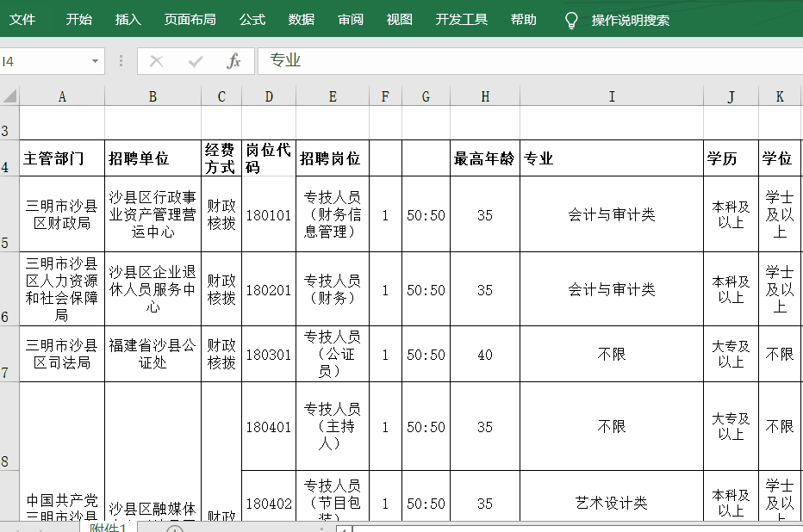Select row 5 header
The image size is (803, 532).
pyautogui.click(x=9, y=213)
